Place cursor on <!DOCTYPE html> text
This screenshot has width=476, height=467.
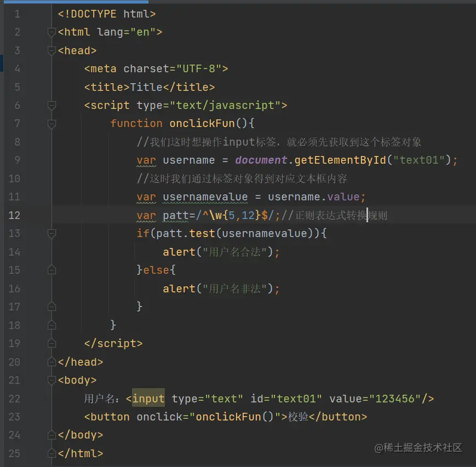pyautogui.click(x=107, y=14)
